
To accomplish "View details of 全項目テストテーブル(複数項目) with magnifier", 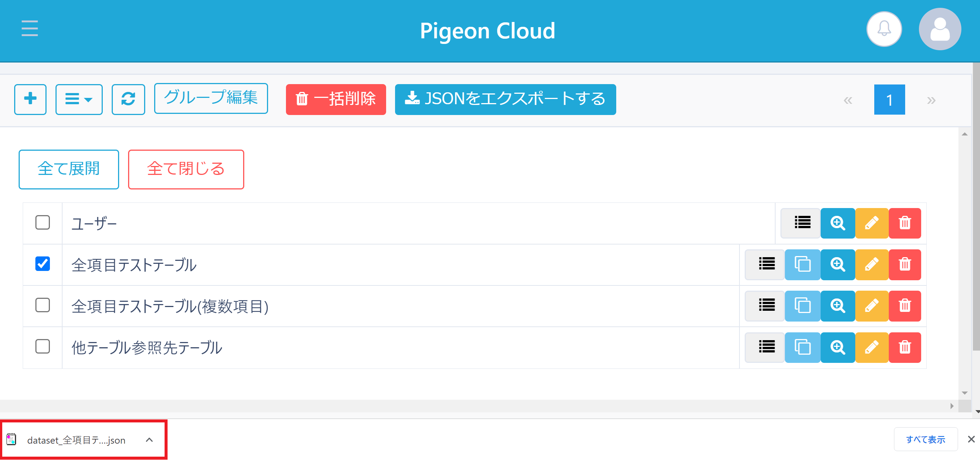I will [837, 306].
